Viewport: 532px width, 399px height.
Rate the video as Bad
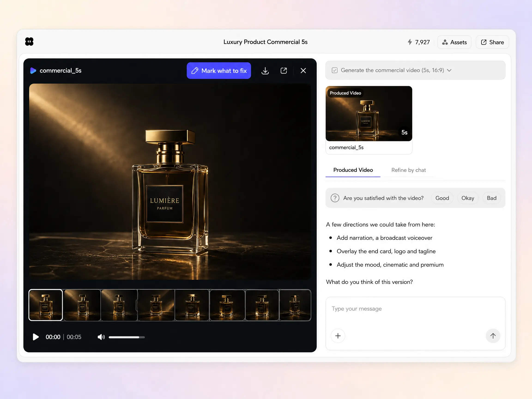point(492,198)
